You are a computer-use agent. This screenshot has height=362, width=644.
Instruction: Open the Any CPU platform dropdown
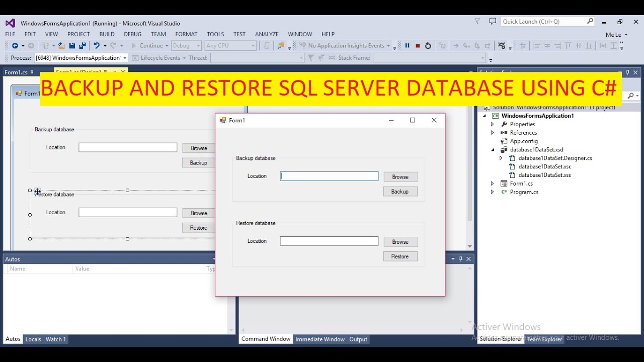(253, 46)
